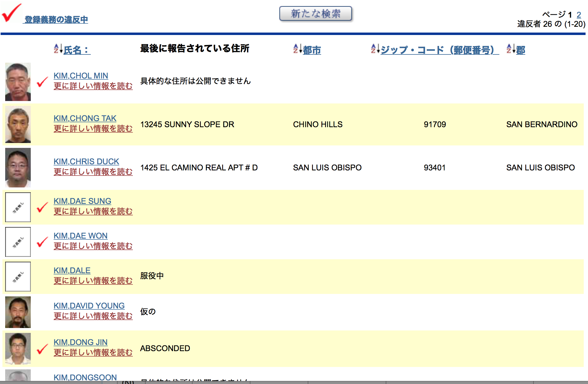Click the no-photo placeholder for KIM,DAE WON
Screen dimensions: 588x384
point(18,242)
